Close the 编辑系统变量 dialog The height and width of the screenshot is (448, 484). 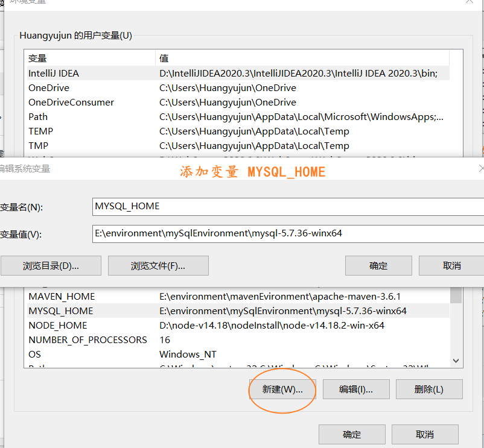click(481, 168)
